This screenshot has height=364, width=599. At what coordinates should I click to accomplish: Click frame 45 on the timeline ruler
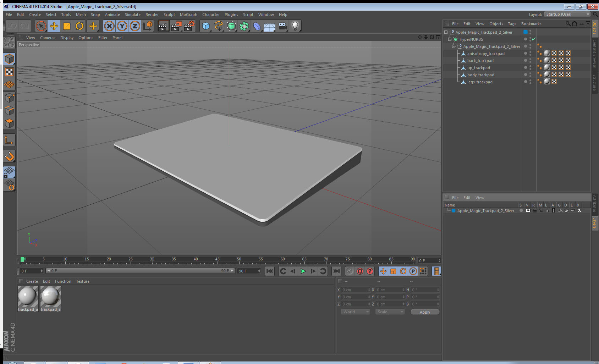click(x=217, y=260)
